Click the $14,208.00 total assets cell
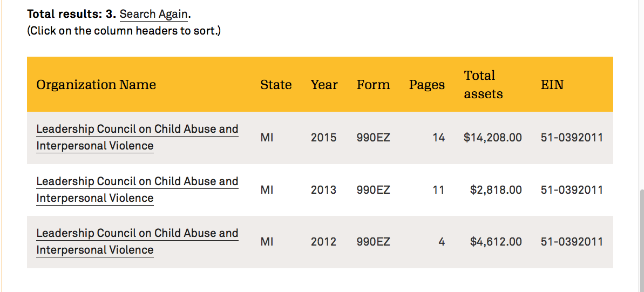This screenshot has height=292, width=644. [x=492, y=138]
